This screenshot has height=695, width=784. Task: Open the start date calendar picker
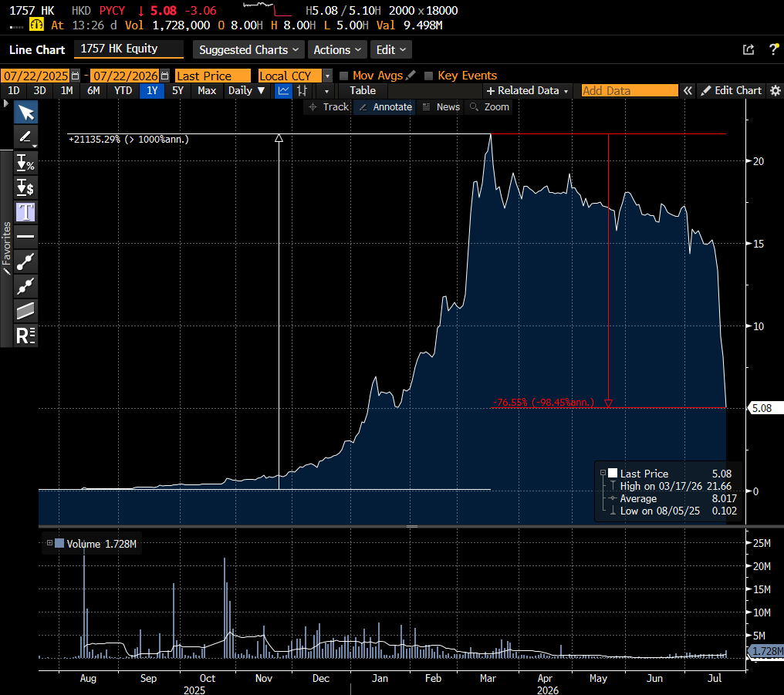coord(76,76)
